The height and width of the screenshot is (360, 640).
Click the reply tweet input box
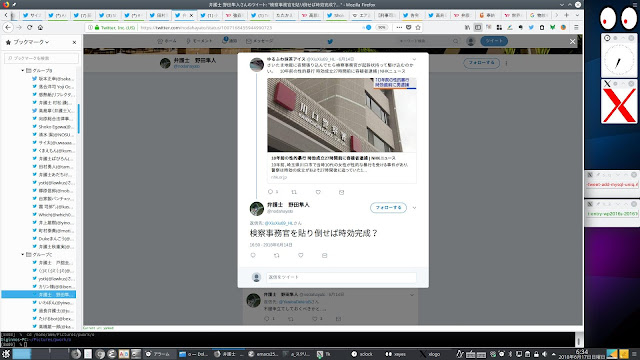(341, 277)
